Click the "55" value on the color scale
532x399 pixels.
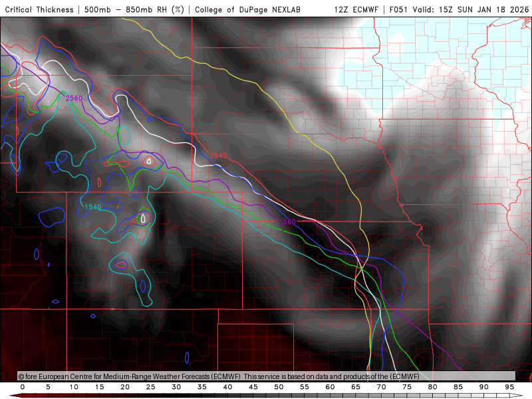pos(305,387)
